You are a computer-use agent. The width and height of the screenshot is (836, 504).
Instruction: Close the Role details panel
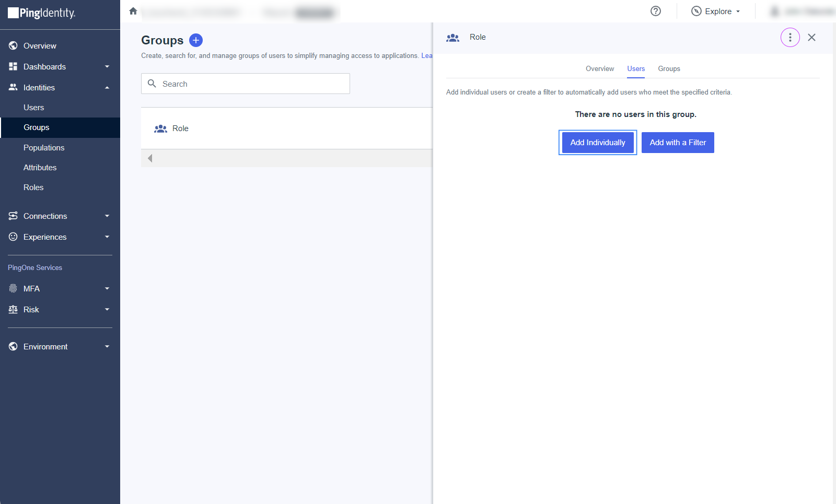pyautogui.click(x=811, y=38)
